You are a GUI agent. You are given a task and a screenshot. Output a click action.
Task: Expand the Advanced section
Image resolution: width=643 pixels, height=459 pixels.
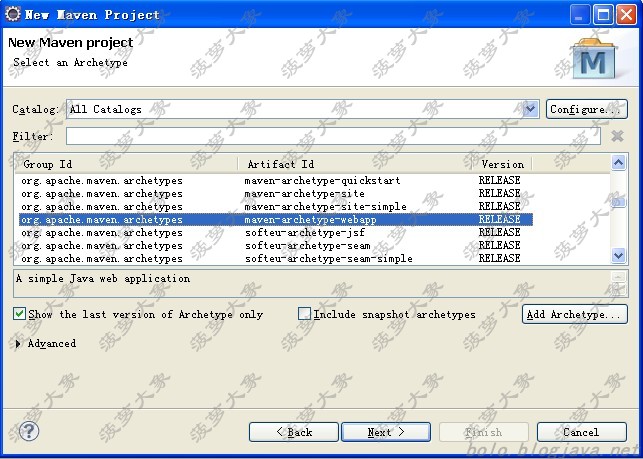pos(18,343)
